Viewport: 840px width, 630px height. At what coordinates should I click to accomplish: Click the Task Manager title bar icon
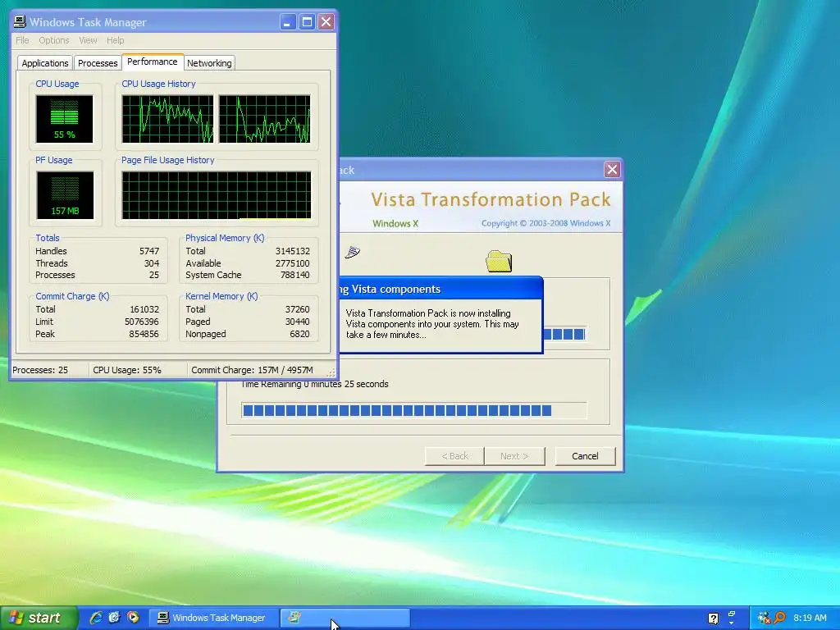pyautogui.click(x=20, y=22)
